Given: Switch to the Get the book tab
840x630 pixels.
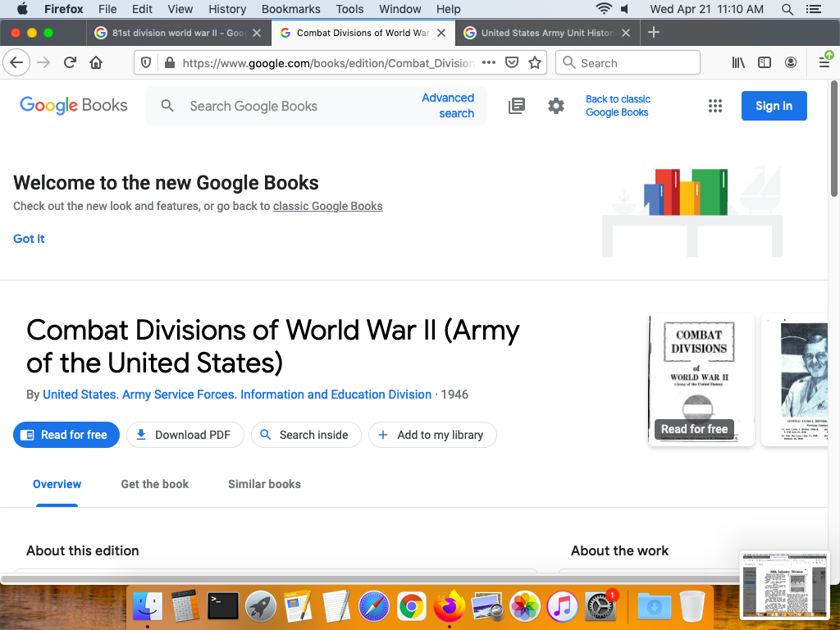Looking at the screenshot, I should pos(154,484).
